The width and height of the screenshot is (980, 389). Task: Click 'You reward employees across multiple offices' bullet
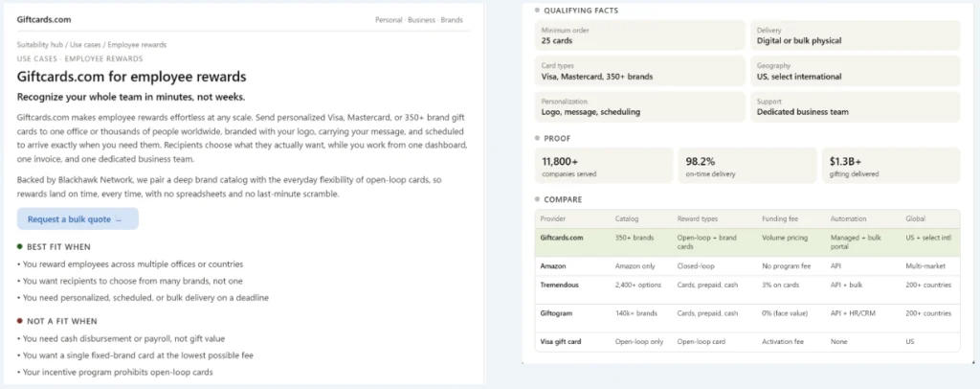point(130,264)
